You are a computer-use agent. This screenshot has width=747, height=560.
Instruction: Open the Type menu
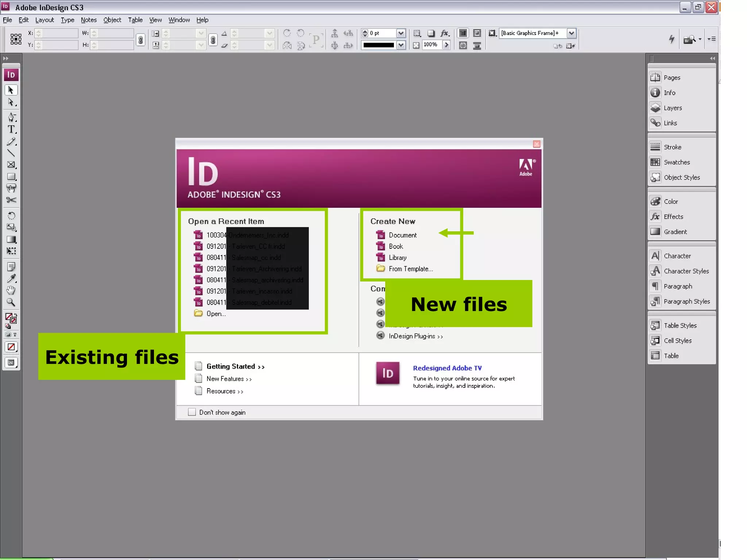click(67, 20)
